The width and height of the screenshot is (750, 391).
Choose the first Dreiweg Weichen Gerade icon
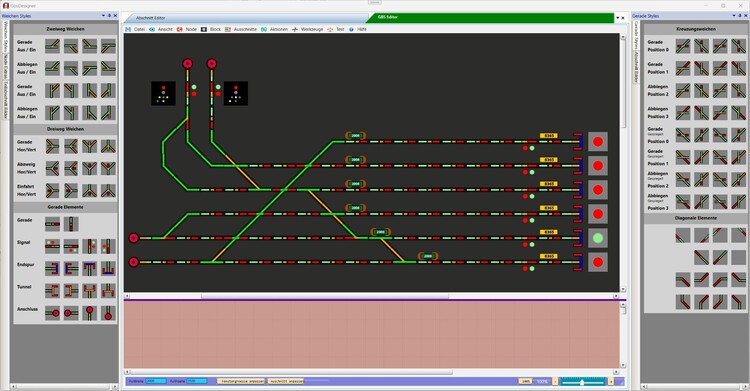(x=53, y=145)
